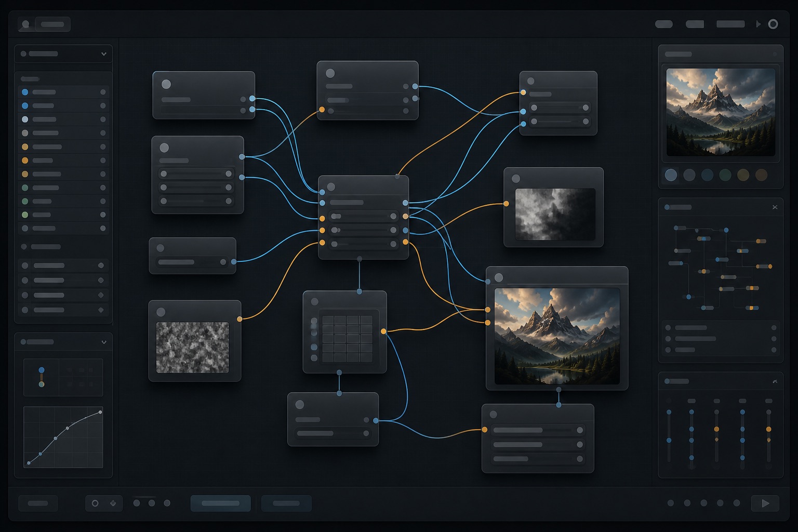Click the highlighted blue button in the footer
The width and height of the screenshot is (798, 532).
[x=220, y=503]
